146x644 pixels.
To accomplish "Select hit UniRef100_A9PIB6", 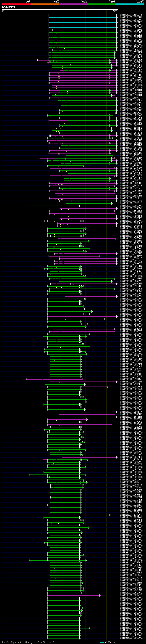I will point(131,216).
